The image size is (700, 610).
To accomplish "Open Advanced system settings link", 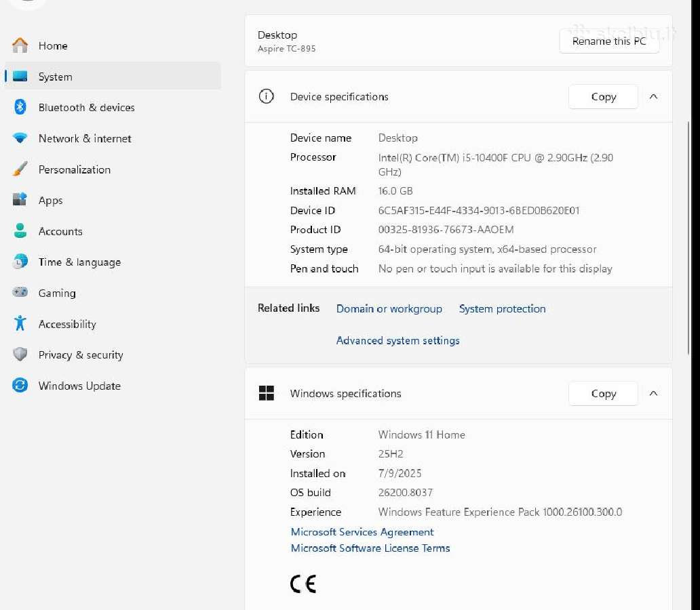I will (x=397, y=340).
